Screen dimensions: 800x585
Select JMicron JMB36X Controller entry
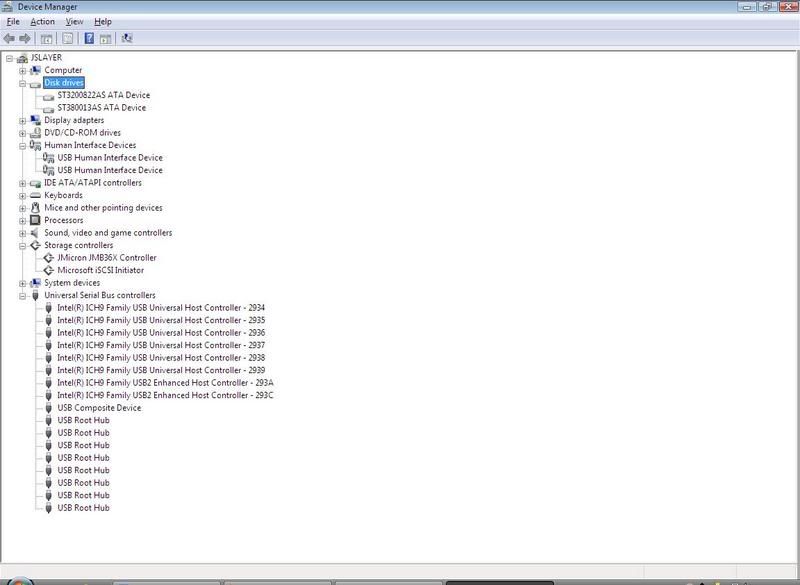click(107, 258)
